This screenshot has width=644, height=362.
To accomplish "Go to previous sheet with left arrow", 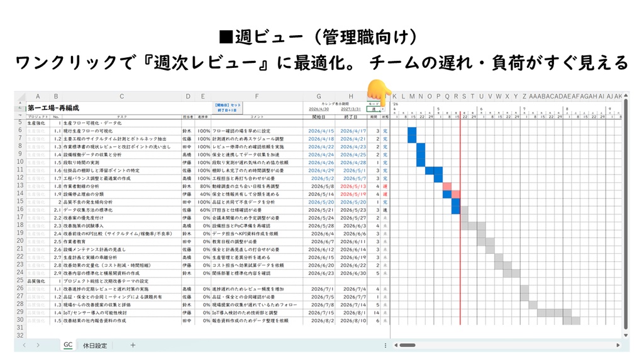I will coord(25,345).
